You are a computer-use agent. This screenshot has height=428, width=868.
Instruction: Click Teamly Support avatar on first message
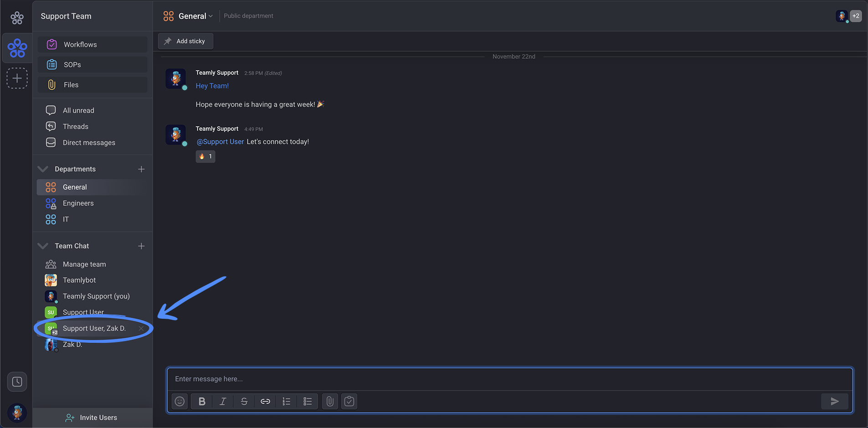pos(175,79)
